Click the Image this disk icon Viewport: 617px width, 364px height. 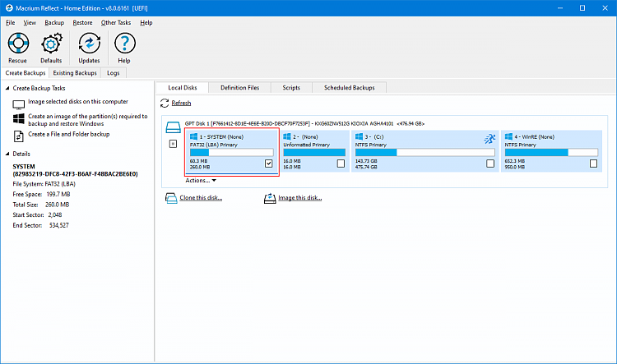(x=270, y=198)
